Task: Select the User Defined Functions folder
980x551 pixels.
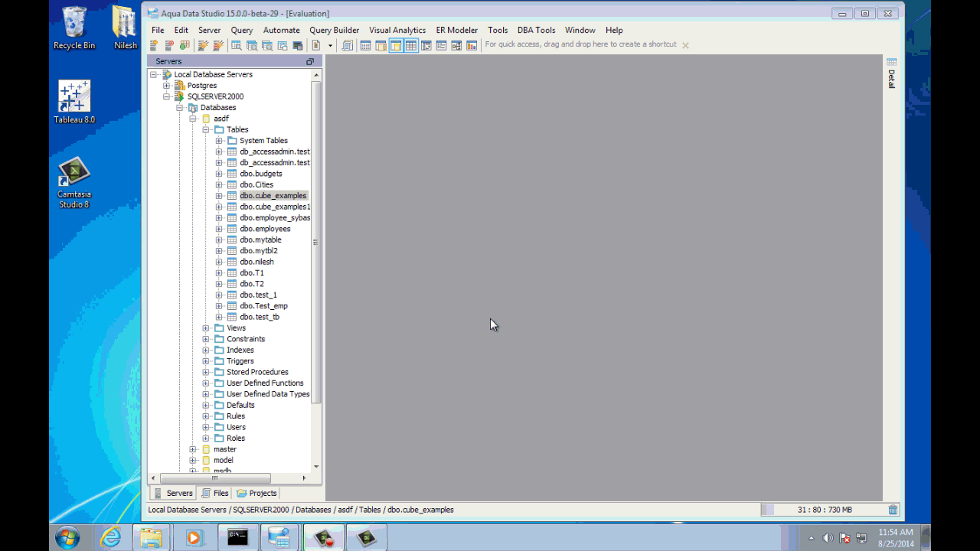Action: [x=265, y=383]
